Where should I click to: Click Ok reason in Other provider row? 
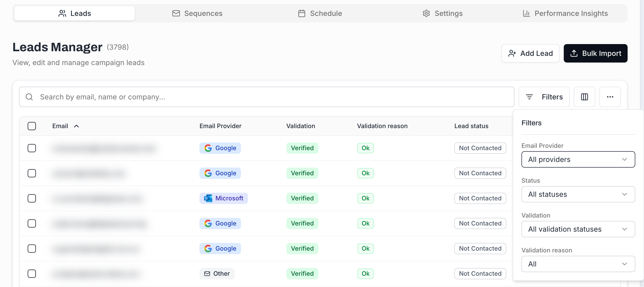click(366, 274)
